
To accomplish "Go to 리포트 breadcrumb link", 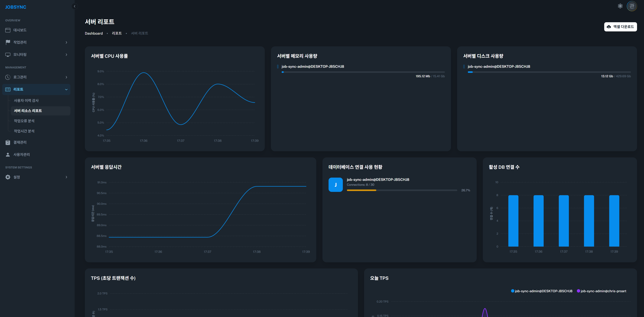I will (x=117, y=33).
